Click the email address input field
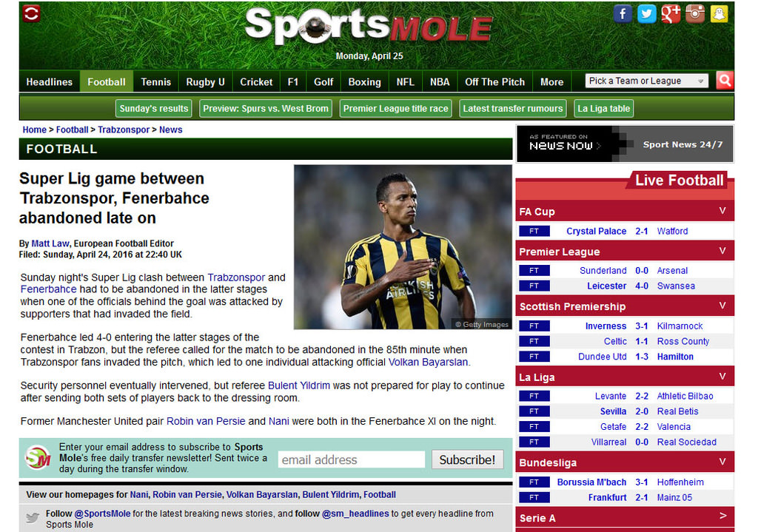758x532 pixels. (352, 459)
